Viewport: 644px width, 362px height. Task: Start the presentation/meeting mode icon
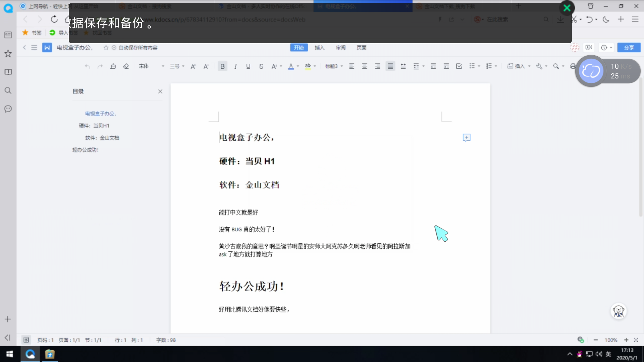589,48
